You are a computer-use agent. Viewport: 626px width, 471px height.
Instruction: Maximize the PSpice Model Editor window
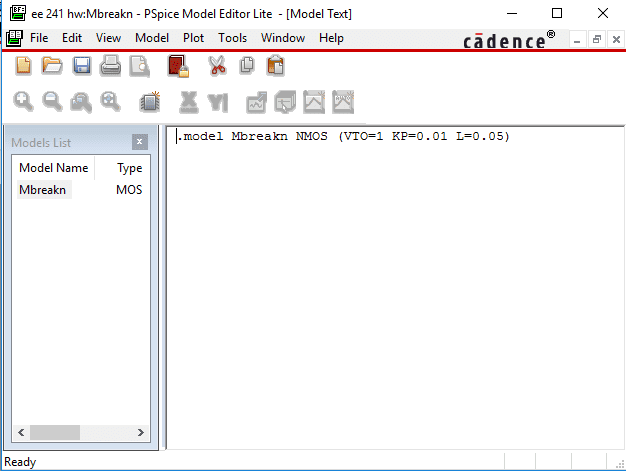click(x=557, y=13)
